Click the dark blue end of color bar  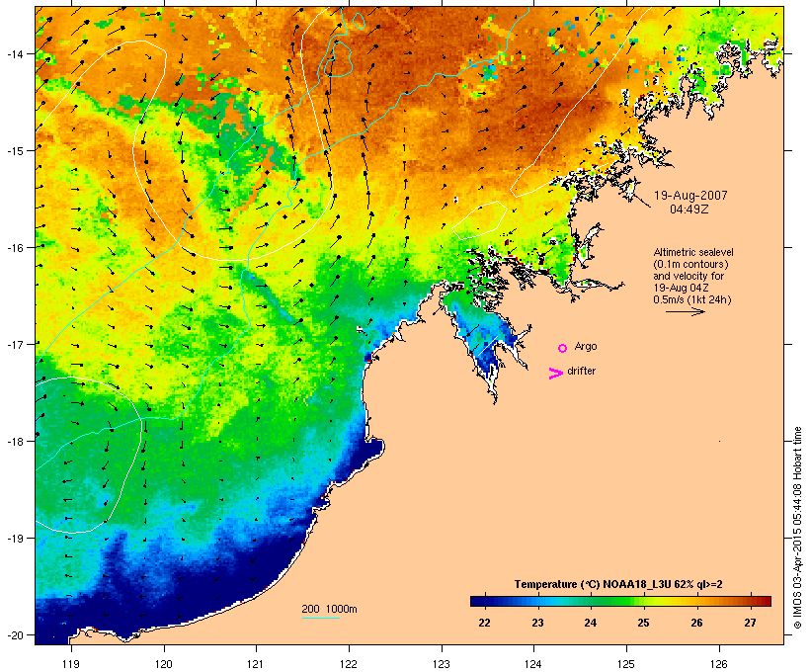[x=477, y=601]
